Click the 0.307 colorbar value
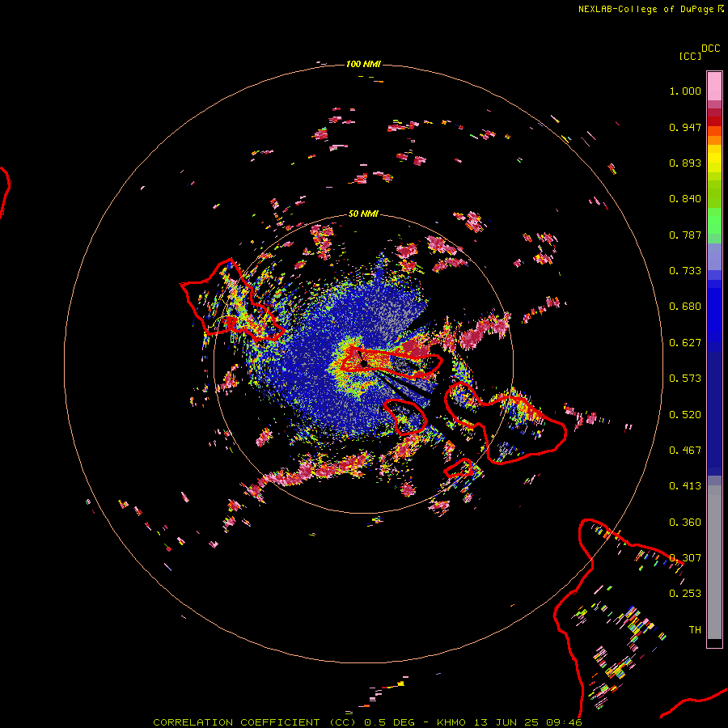The width and height of the screenshot is (728, 728). (x=685, y=558)
